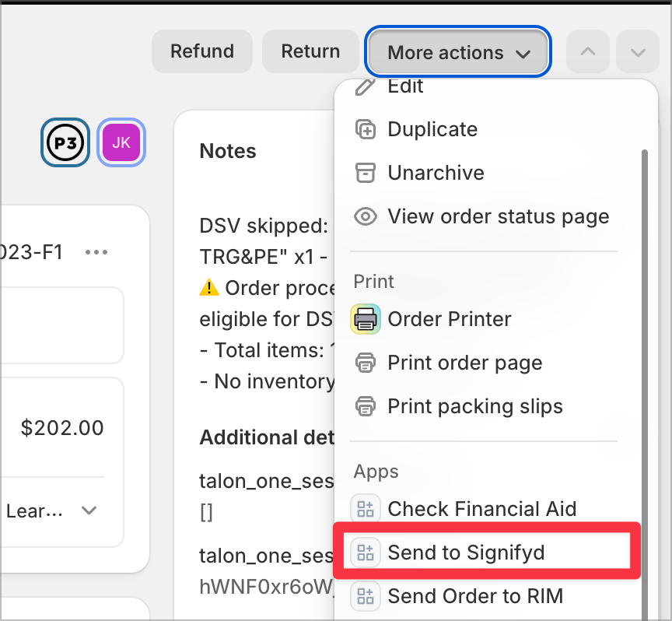Click the eye icon for order status

pos(366,216)
